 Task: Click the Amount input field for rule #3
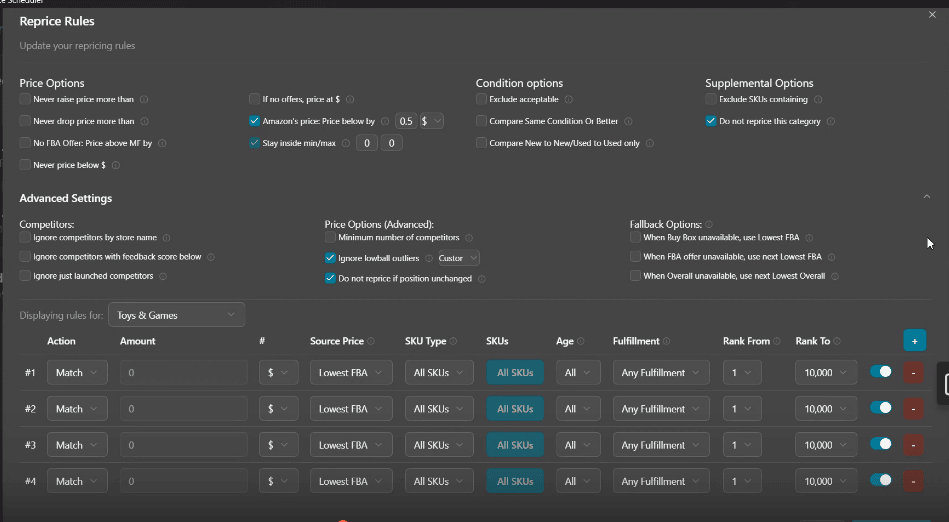pos(184,445)
